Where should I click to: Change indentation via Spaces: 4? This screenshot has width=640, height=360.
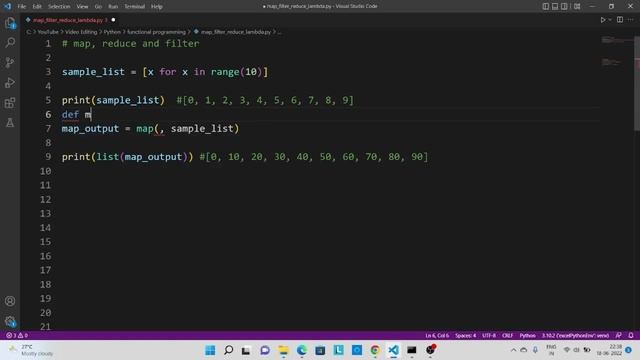(466, 336)
